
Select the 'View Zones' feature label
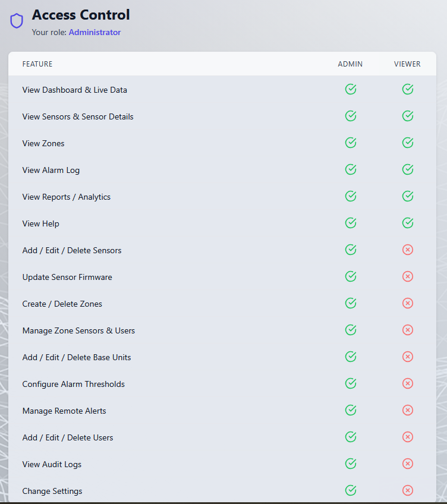click(43, 143)
